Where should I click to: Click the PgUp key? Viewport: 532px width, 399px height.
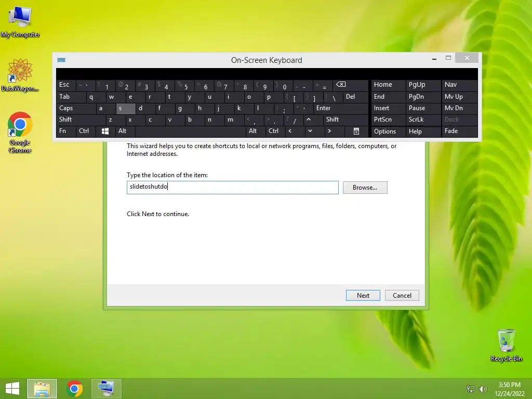pos(423,85)
